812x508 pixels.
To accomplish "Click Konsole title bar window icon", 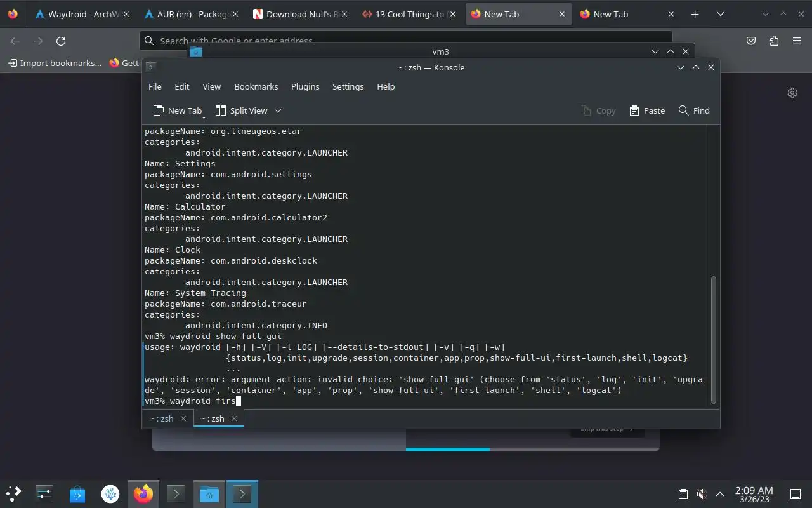I will [150, 67].
